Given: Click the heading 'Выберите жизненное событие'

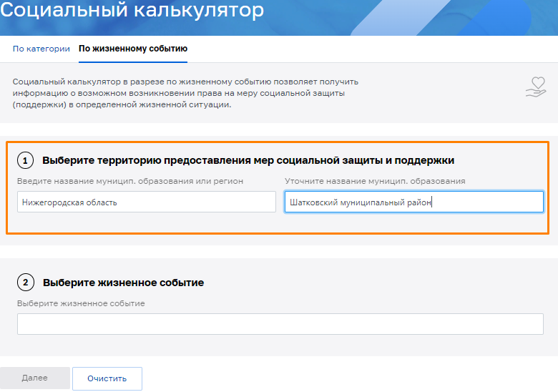Looking at the screenshot, I should (124, 283).
